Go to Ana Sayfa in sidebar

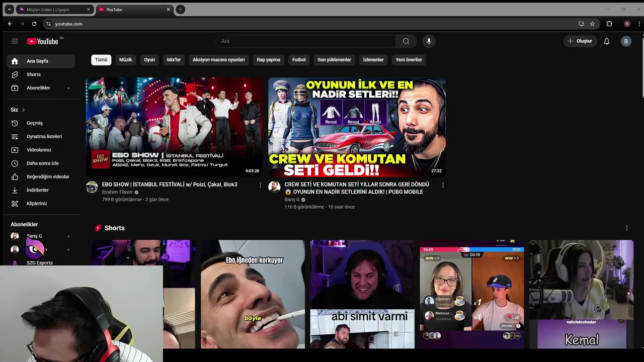coord(41,61)
